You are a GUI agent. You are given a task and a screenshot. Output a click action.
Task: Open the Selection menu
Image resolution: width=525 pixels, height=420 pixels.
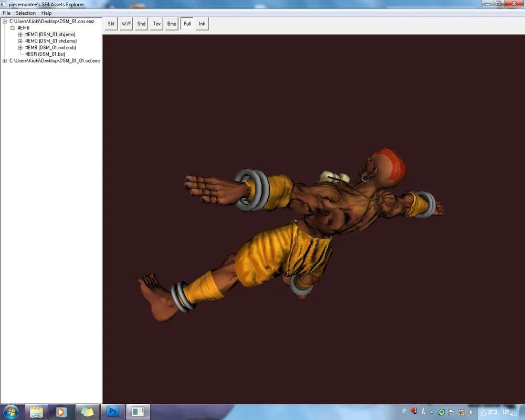click(26, 13)
